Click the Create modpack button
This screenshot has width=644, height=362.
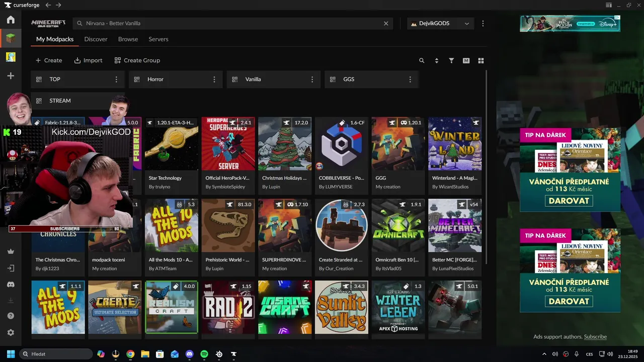49,60
